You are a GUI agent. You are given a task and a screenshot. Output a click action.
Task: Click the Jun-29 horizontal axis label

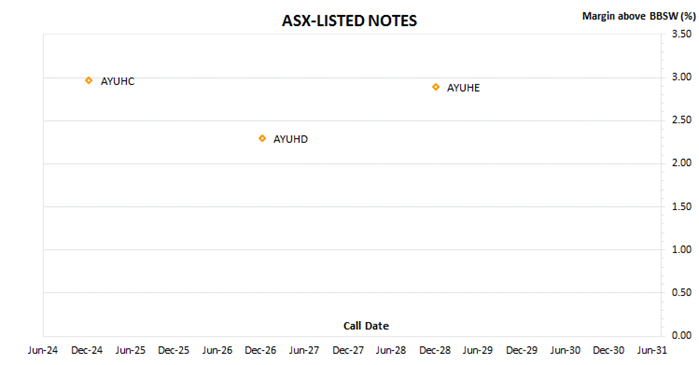click(477, 351)
